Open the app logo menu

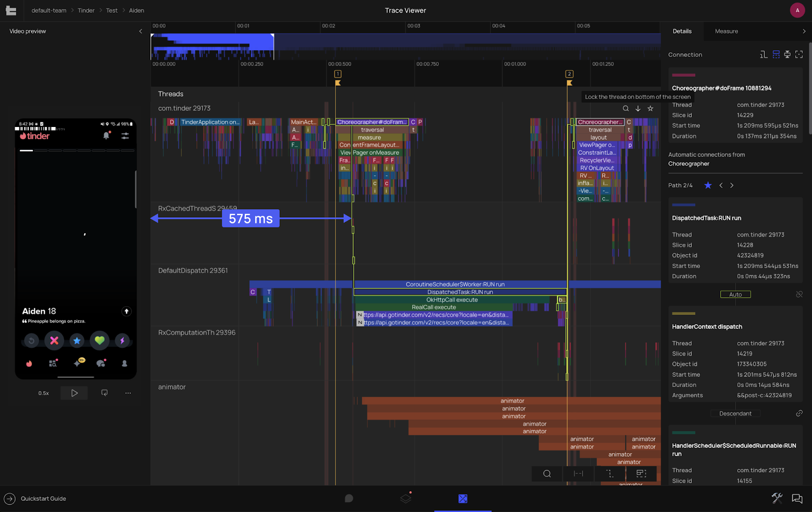pos(11,10)
